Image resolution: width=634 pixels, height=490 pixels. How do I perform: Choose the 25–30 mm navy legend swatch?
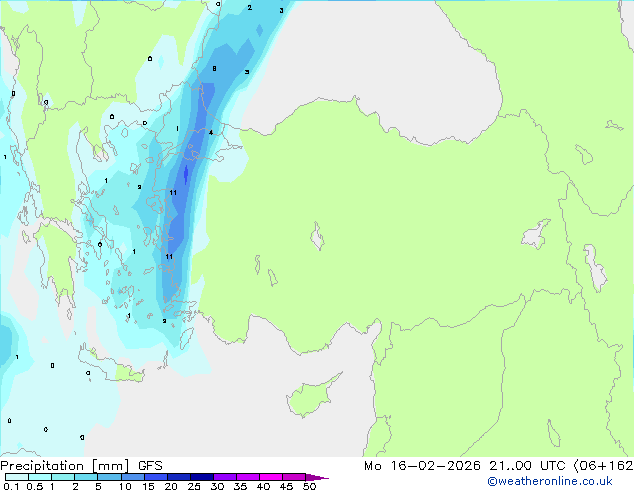(202, 477)
